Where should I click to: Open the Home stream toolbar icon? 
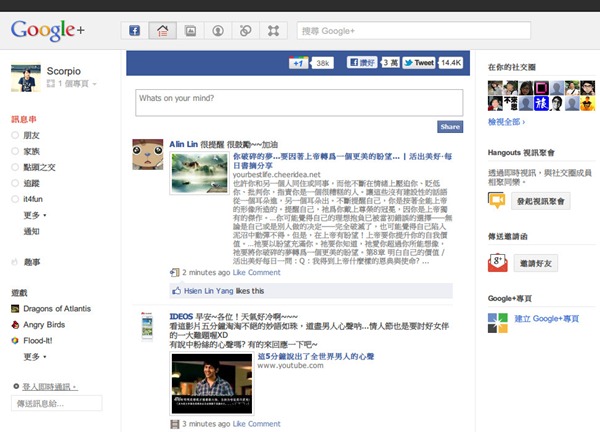[x=163, y=31]
